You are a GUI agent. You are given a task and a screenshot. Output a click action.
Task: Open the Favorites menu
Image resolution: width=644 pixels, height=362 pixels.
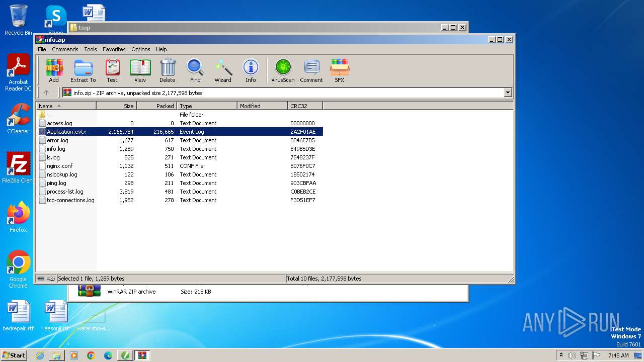click(114, 49)
